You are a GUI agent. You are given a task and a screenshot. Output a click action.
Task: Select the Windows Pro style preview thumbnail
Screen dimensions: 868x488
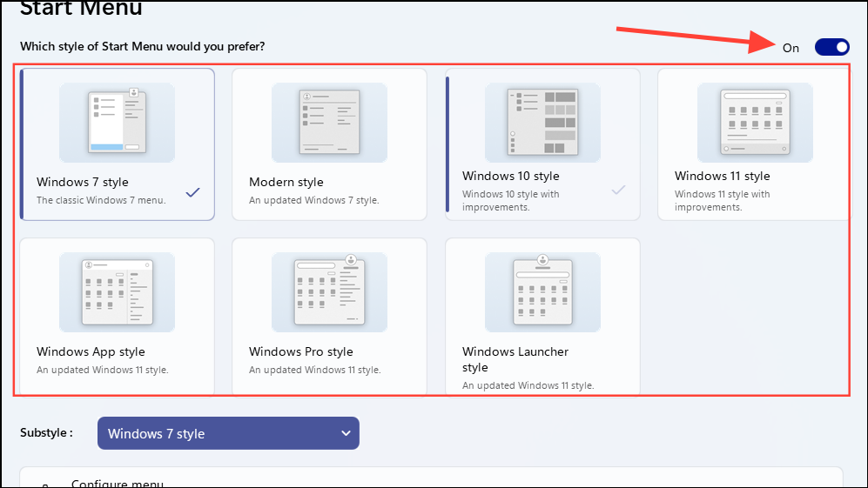pyautogui.click(x=329, y=292)
